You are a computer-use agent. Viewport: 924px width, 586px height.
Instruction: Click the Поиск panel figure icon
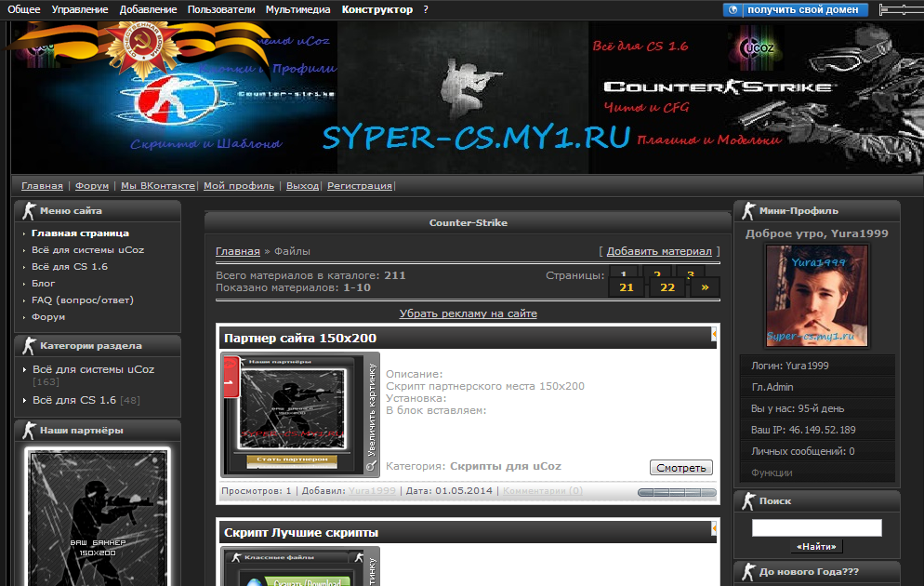click(x=747, y=501)
